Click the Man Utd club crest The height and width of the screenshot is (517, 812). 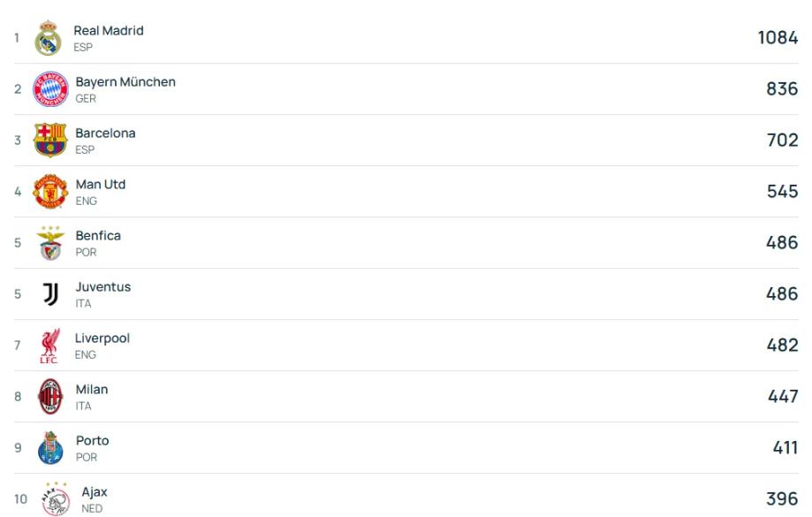tap(50, 191)
